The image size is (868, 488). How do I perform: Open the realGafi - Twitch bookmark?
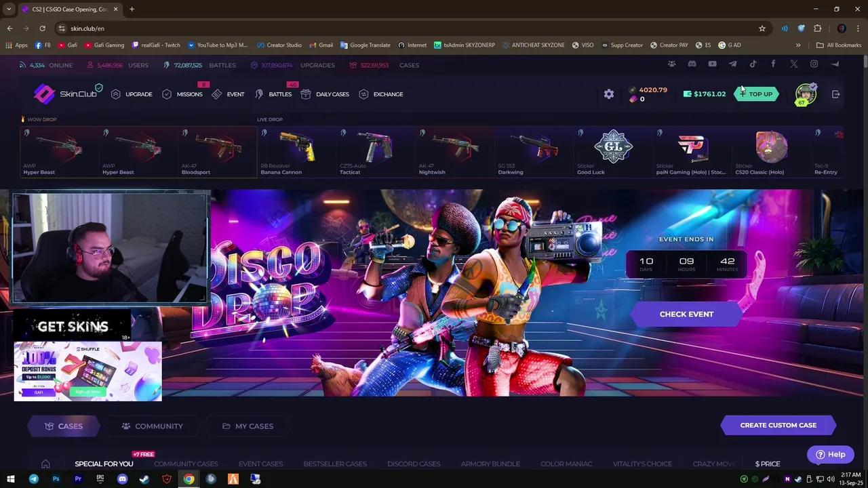coord(156,45)
